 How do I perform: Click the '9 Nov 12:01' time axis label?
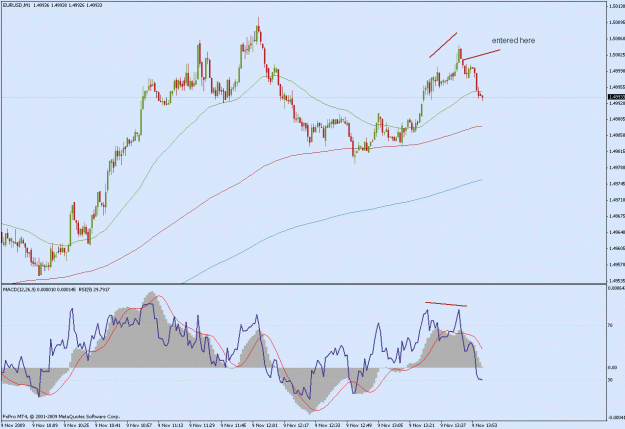pyautogui.click(x=265, y=425)
